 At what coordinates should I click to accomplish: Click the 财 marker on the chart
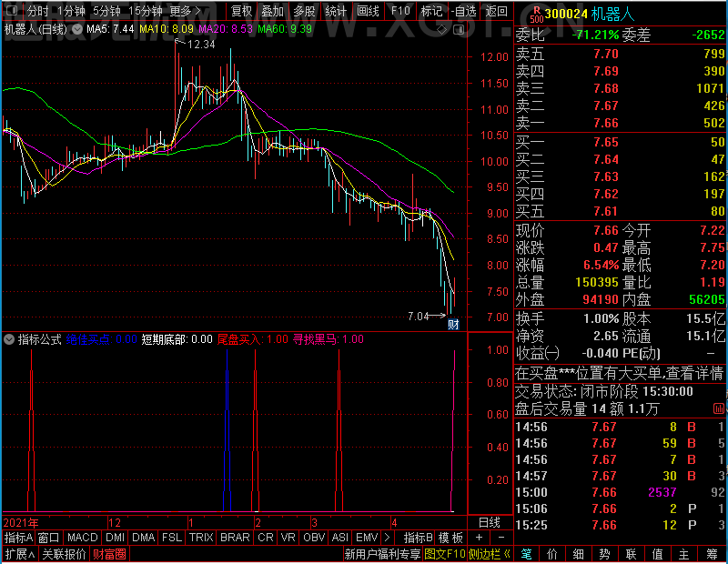pos(453,324)
